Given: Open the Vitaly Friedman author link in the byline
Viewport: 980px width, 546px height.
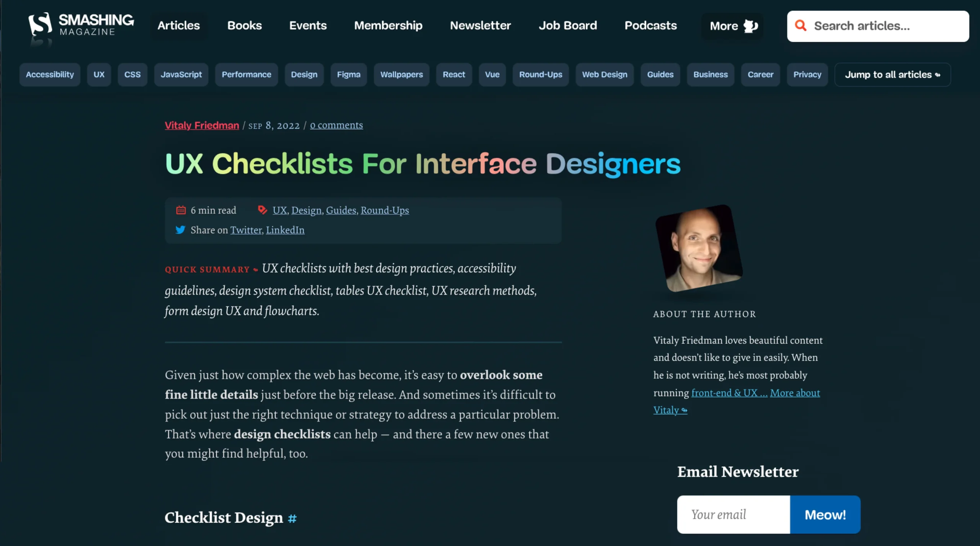Looking at the screenshot, I should click(202, 125).
